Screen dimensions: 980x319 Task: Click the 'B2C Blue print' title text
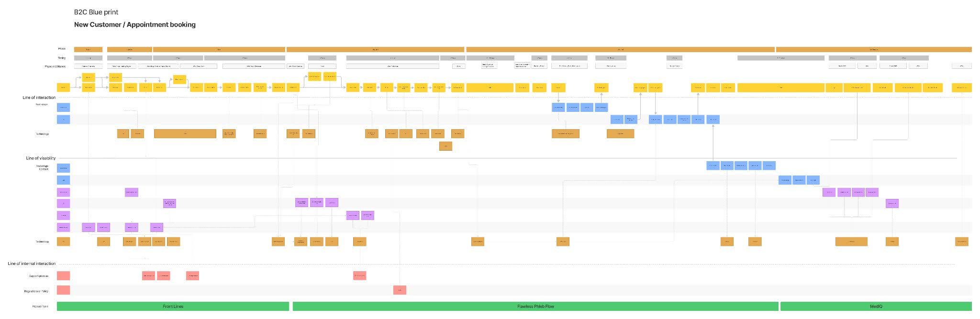pos(96,12)
